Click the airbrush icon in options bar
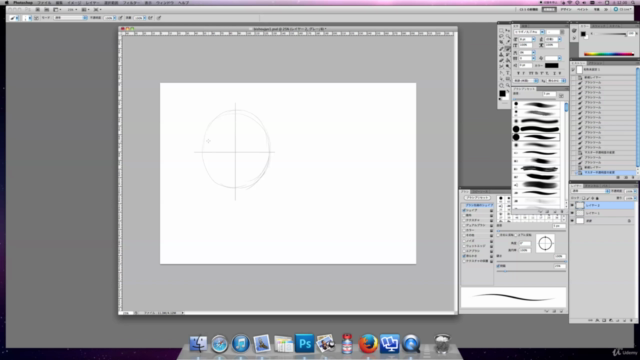 (151, 18)
